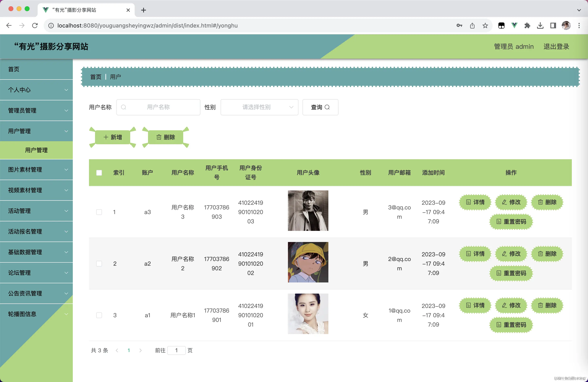Click the Vue devtools extension icon
This screenshot has width=588, height=382.
click(x=514, y=25)
